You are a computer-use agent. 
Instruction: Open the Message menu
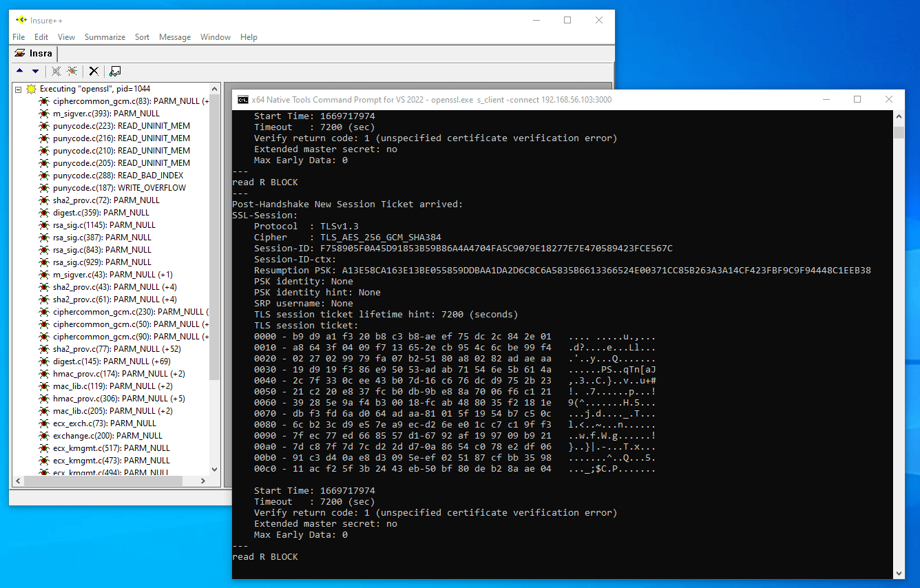174,37
